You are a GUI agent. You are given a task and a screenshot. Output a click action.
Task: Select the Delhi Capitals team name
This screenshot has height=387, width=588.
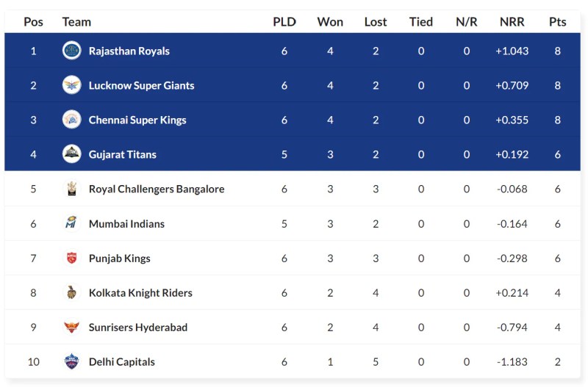[121, 361]
